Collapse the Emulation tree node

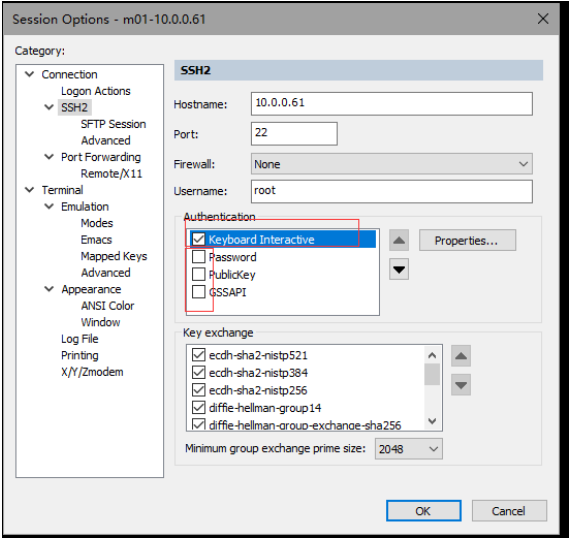coord(49,207)
